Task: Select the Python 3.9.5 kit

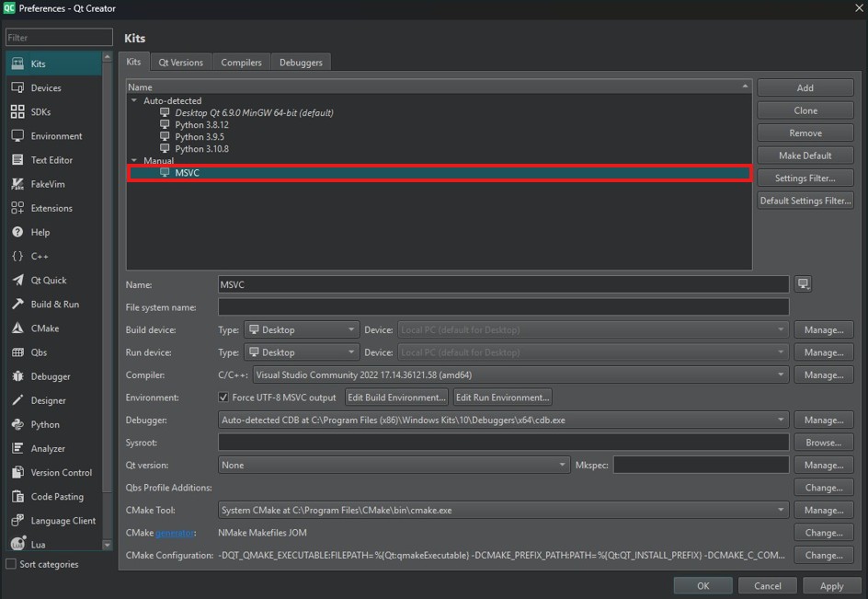Action: (200, 137)
